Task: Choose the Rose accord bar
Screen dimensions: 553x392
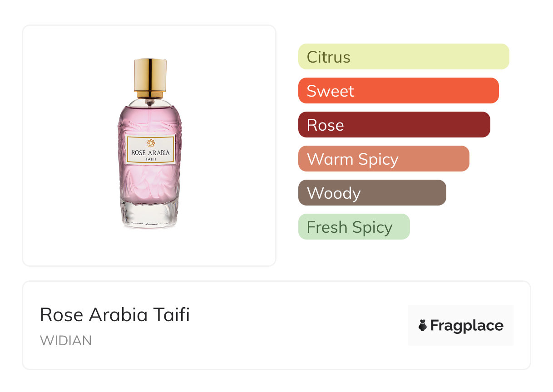Action: [394, 125]
